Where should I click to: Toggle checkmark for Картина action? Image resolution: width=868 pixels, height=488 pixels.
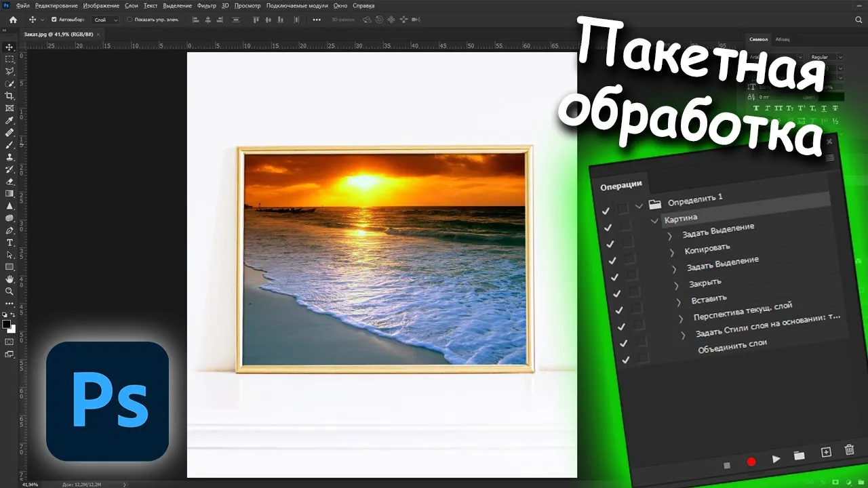click(608, 227)
